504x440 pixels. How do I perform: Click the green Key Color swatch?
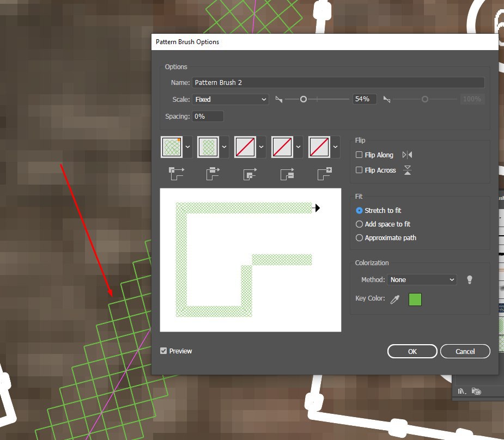tap(415, 300)
